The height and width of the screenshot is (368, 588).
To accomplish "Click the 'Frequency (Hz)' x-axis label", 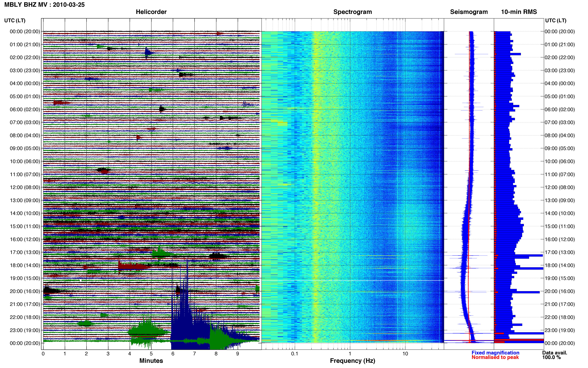I will (352, 361).
